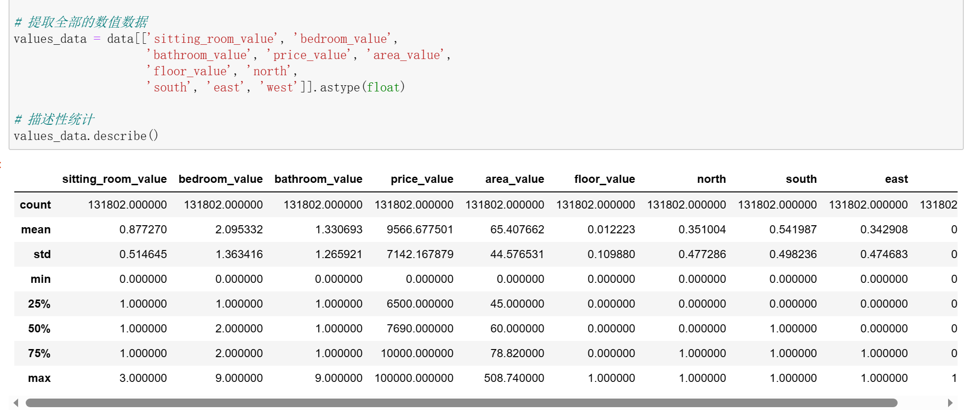Select the price_value column header
980x410 pixels.
coord(421,179)
